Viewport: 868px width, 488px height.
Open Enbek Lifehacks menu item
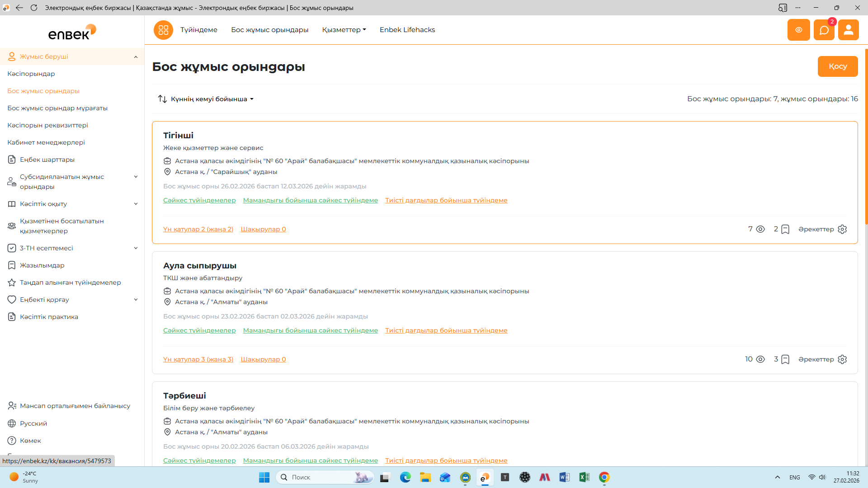[407, 30]
